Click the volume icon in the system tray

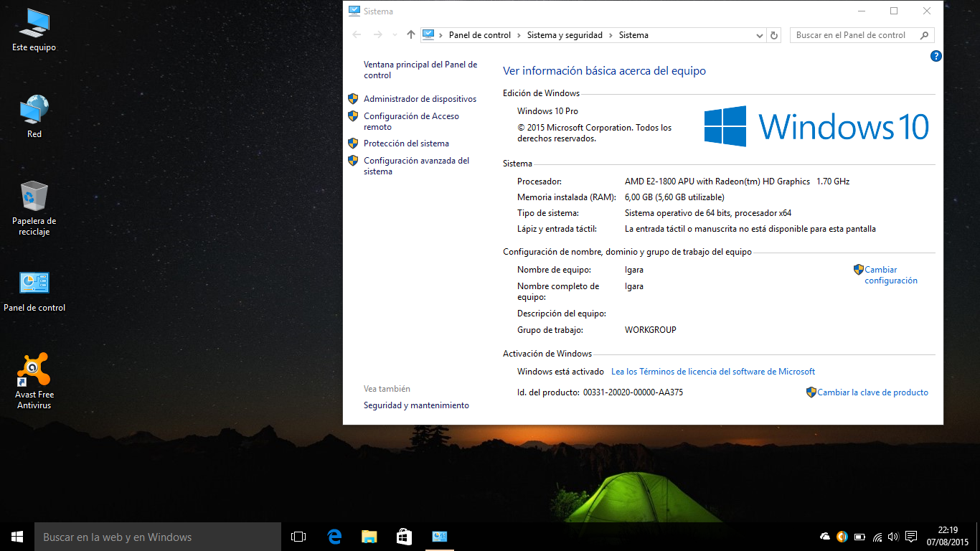click(892, 536)
